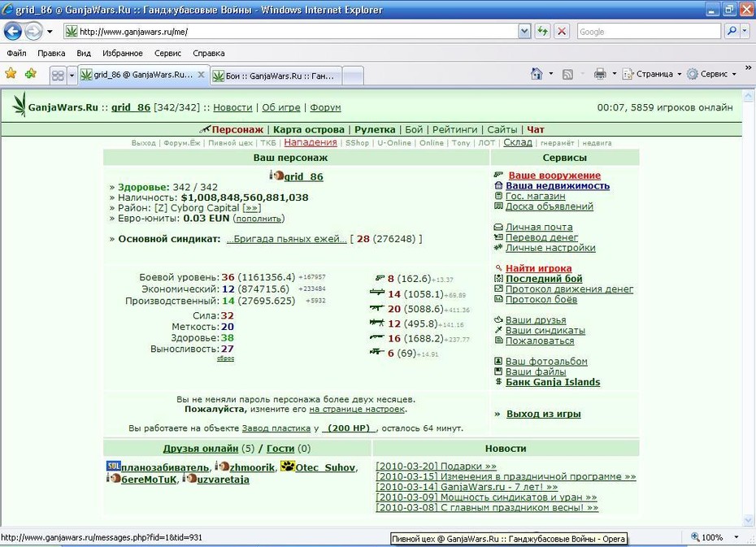Open the search provider dropdown arrow
The image size is (756, 547).
(744, 32)
